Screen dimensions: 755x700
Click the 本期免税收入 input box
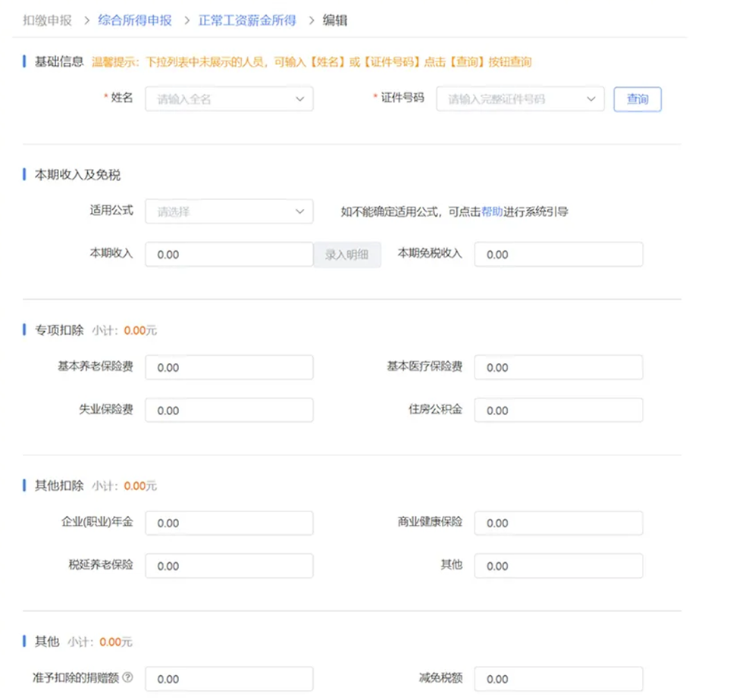(558, 255)
